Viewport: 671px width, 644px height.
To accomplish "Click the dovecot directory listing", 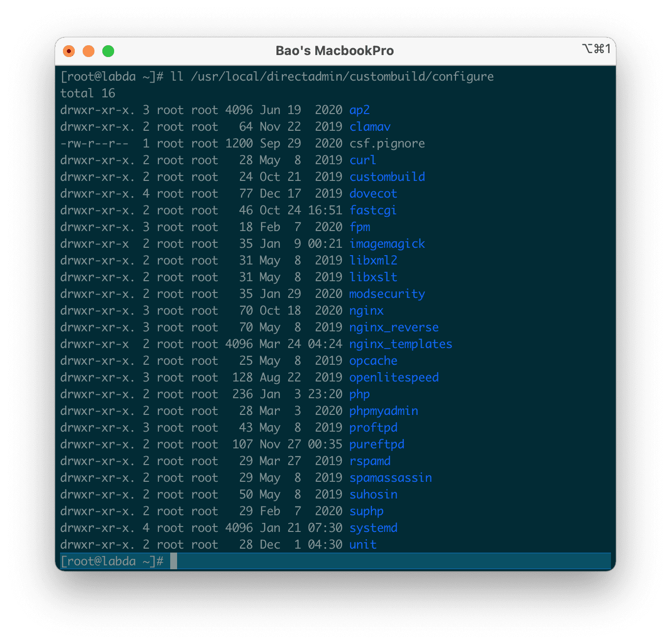I will [x=373, y=193].
